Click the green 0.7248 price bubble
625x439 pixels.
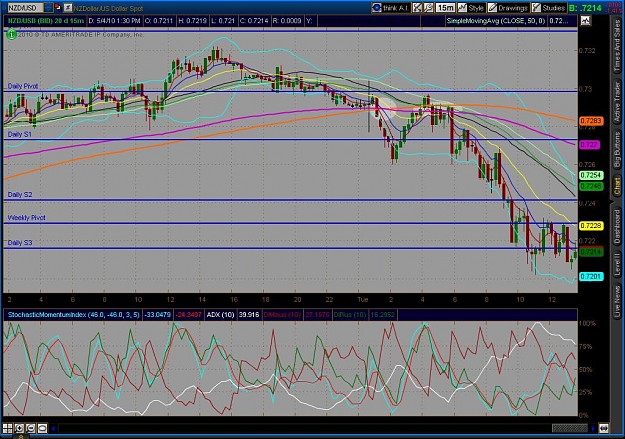pos(591,186)
